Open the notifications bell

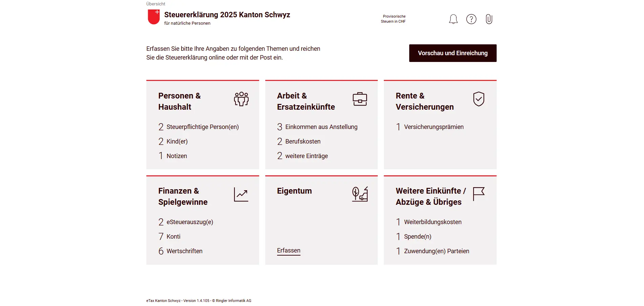coord(453,19)
